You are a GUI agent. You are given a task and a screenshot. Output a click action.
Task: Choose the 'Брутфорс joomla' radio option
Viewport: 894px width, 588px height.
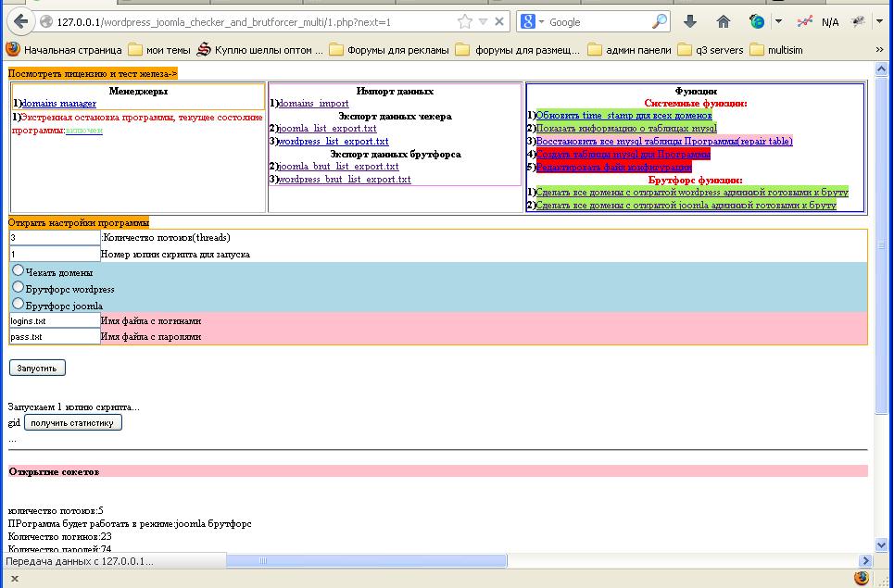(x=18, y=304)
